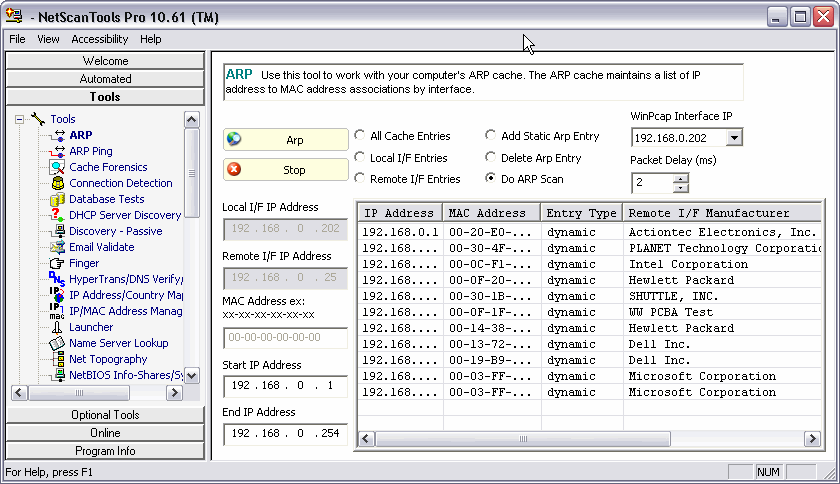Click the ARP Ping tool icon
This screenshot has width=840, height=484.
point(57,151)
